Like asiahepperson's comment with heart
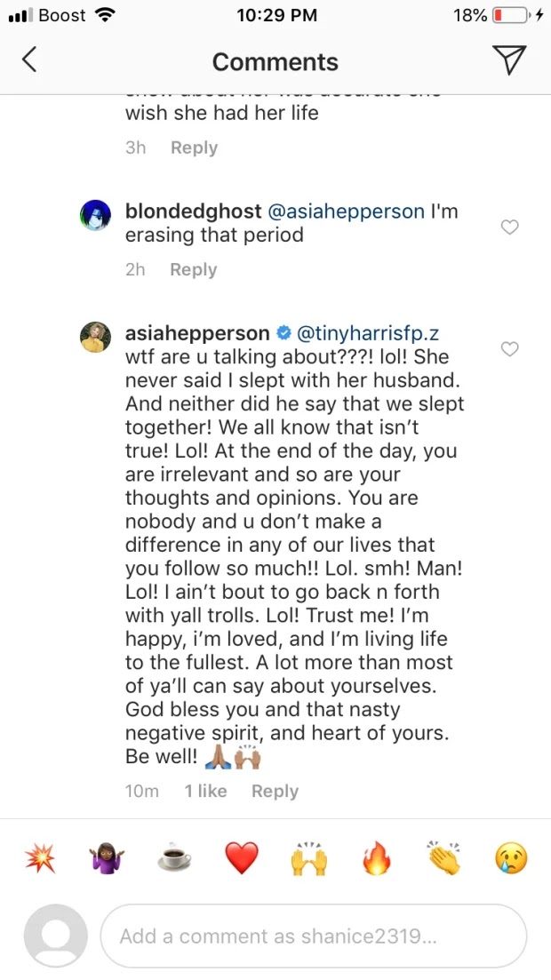The height and width of the screenshot is (980, 551). [509, 349]
